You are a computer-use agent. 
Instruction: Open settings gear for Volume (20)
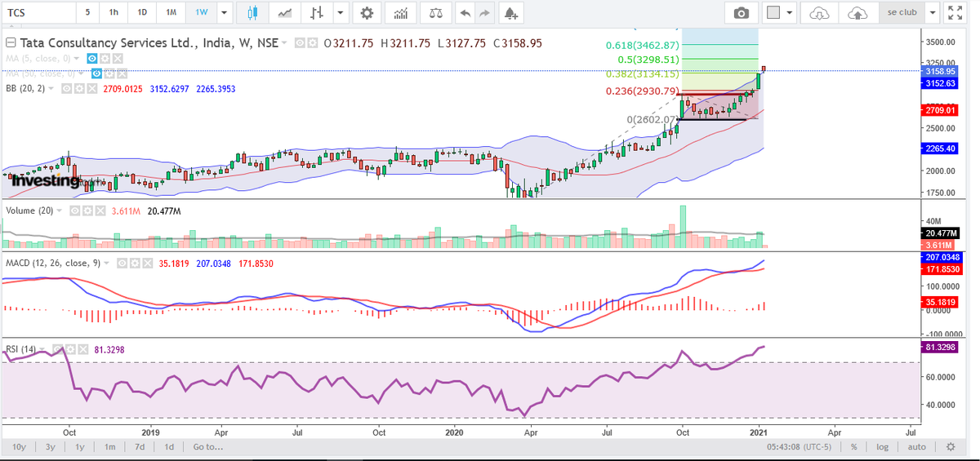tap(87, 211)
